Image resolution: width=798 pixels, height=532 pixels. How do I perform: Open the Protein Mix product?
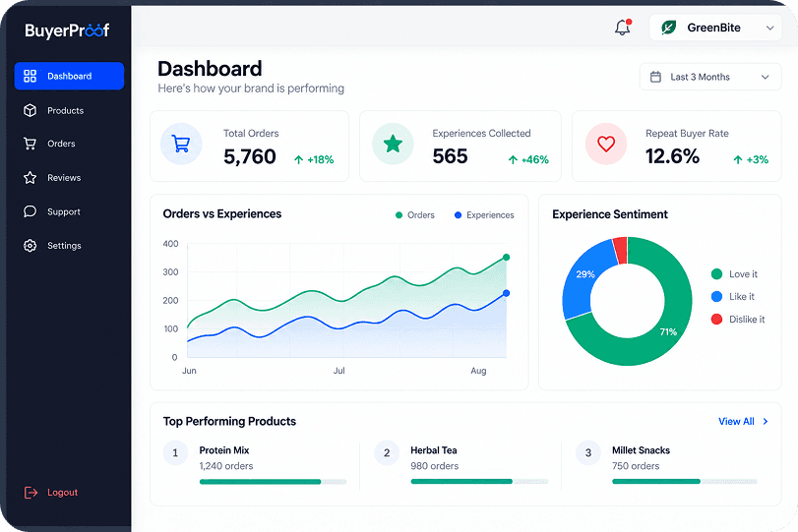[x=224, y=450]
